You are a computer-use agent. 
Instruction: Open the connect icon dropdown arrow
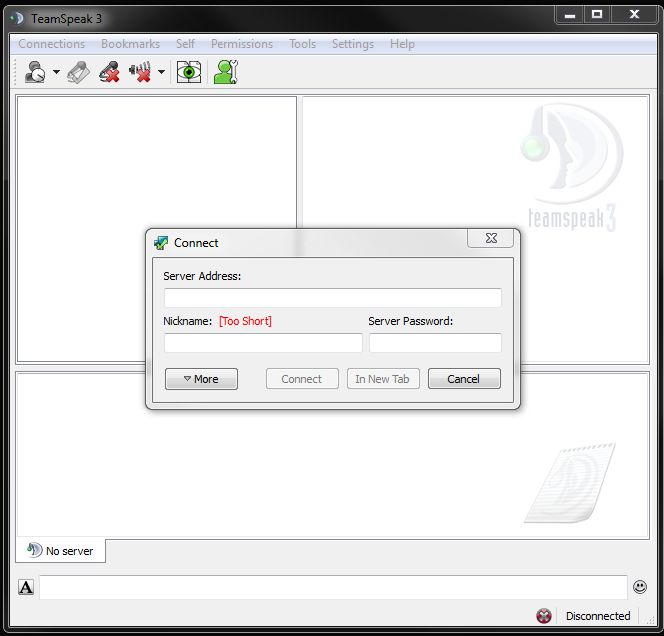click(56, 72)
